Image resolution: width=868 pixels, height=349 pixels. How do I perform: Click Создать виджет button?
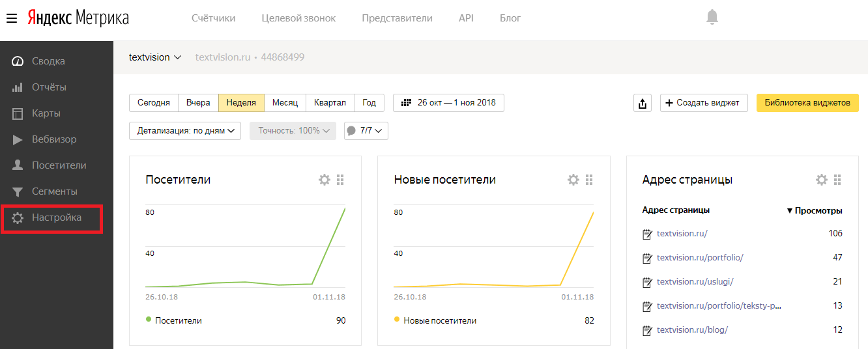(704, 103)
